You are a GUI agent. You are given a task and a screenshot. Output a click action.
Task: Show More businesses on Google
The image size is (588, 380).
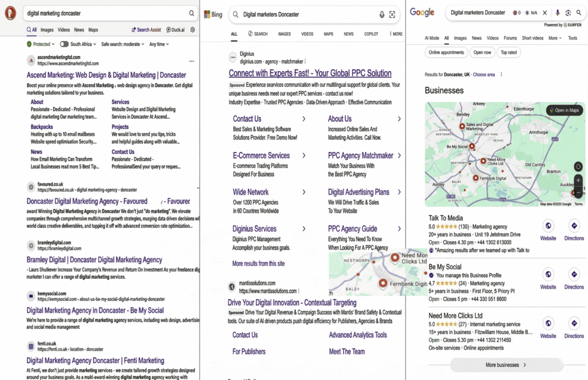504,365
